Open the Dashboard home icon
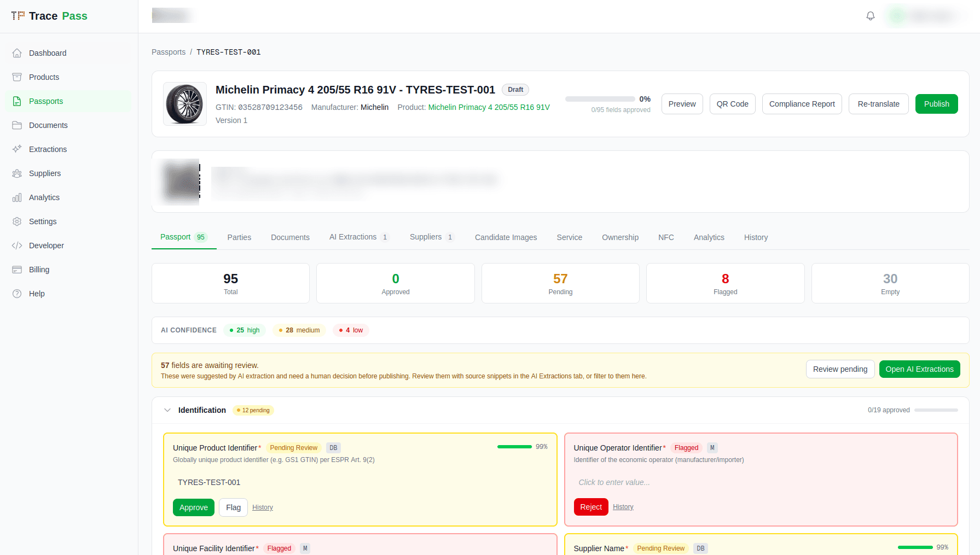The width and height of the screenshot is (980, 555). 17,53
